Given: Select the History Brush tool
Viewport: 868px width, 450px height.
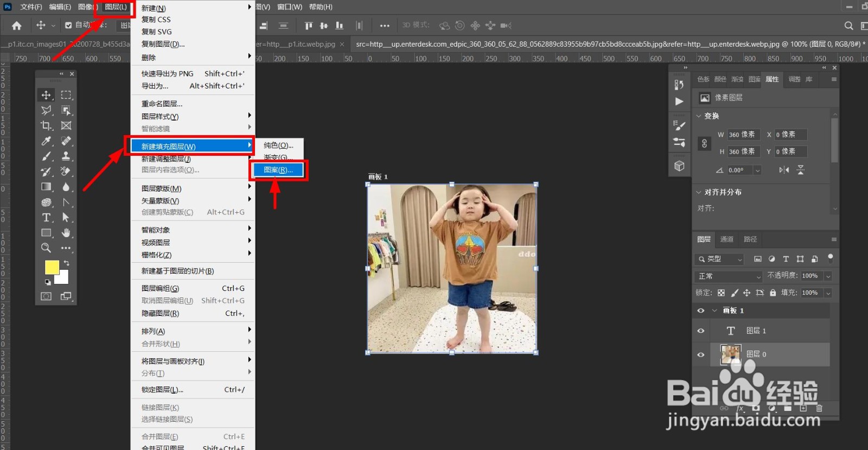Looking at the screenshot, I should coord(46,172).
